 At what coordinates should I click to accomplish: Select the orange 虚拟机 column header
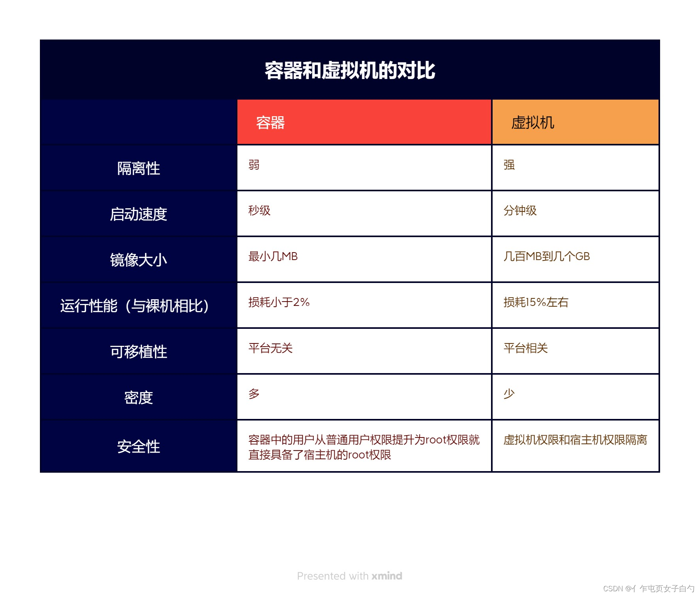click(x=575, y=122)
